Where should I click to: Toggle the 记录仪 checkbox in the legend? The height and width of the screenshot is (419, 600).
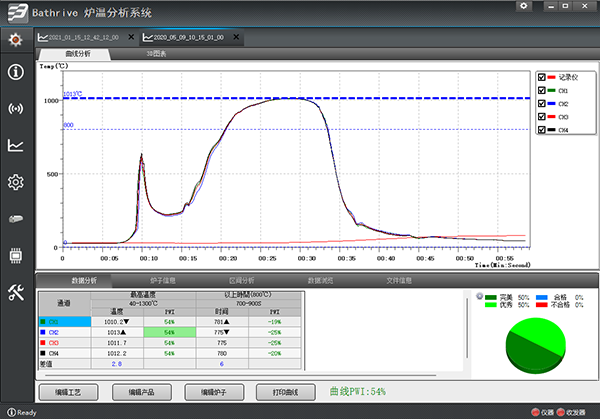541,77
